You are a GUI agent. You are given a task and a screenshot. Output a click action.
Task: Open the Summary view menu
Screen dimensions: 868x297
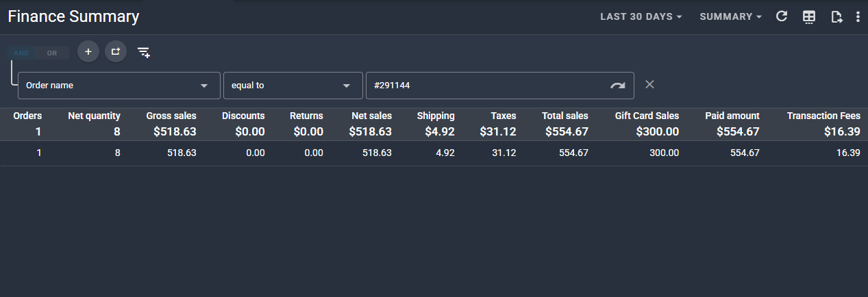pos(730,16)
